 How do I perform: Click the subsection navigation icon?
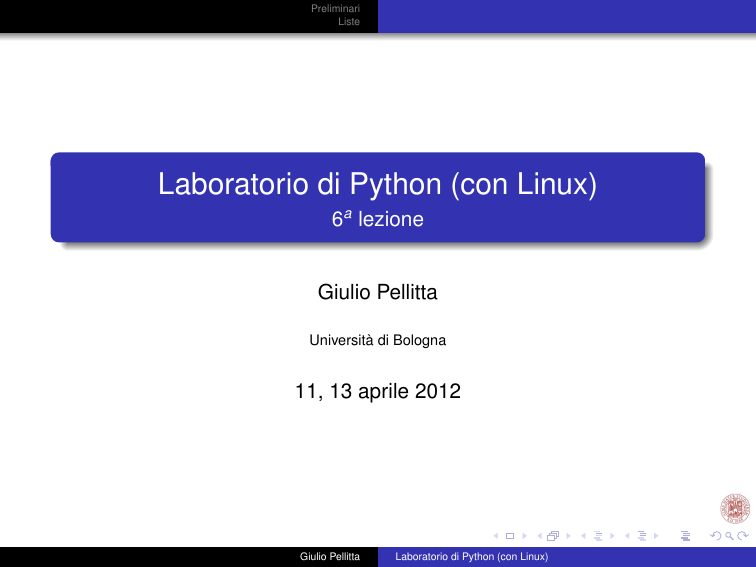tap(598, 536)
